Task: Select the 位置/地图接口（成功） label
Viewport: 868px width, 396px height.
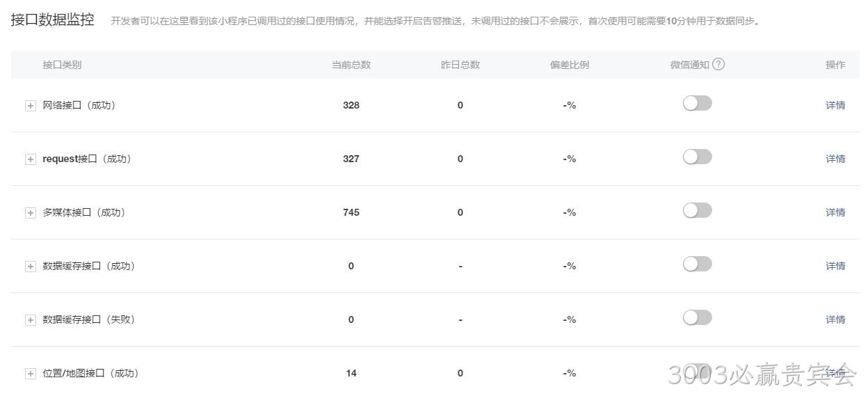Action: 90,373
